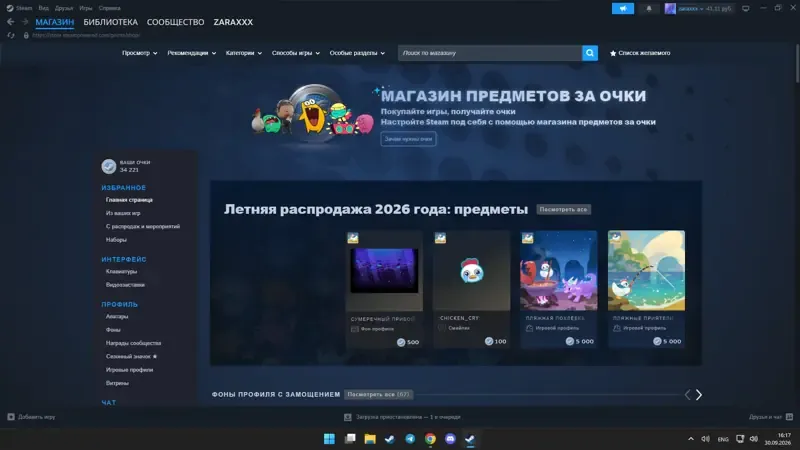Go back with the left arrow
The image size is (800, 450).
pyautogui.click(x=11, y=22)
